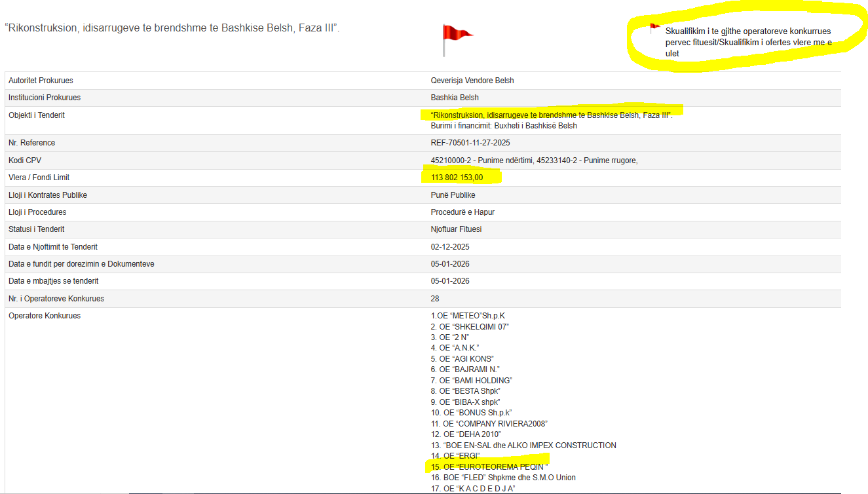Select reference number REF-70501-11-27-2025

coord(470,143)
